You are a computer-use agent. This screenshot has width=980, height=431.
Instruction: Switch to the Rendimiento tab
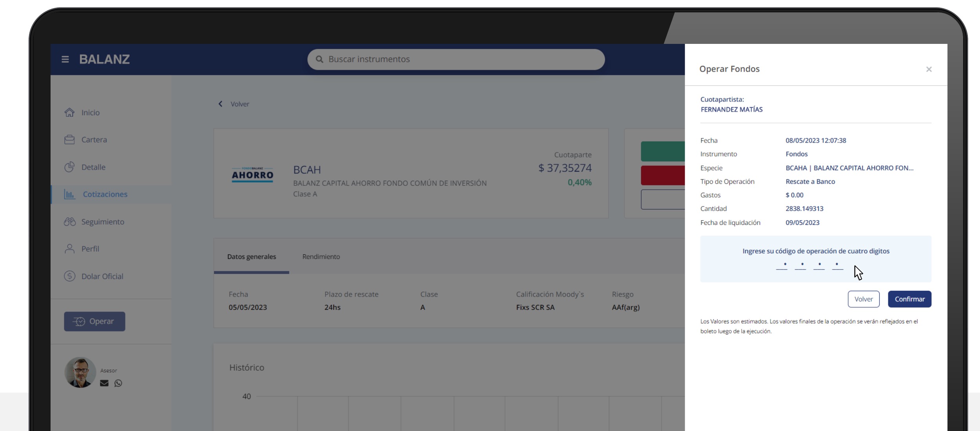tap(321, 257)
